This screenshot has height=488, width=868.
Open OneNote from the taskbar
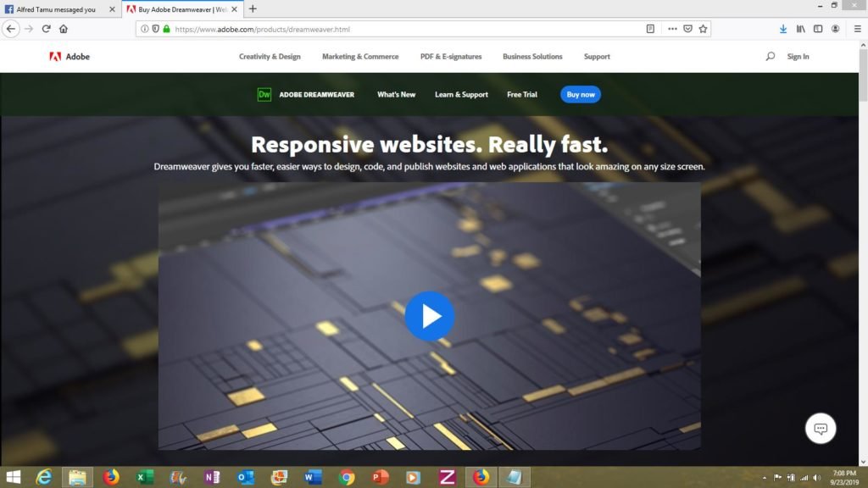tap(212, 477)
